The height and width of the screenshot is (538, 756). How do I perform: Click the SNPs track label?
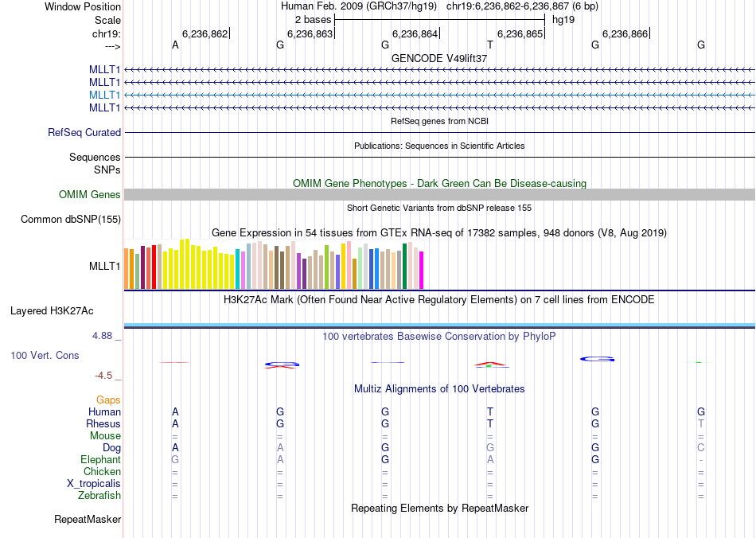point(107,170)
